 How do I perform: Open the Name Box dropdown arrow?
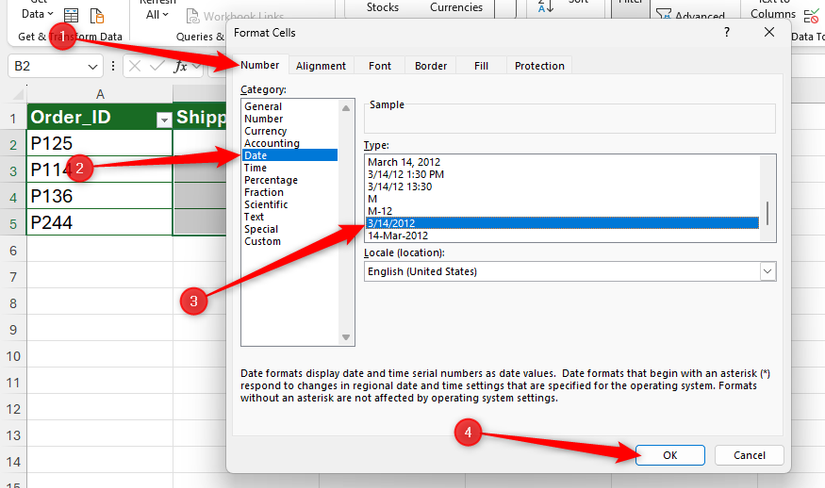tap(93, 67)
